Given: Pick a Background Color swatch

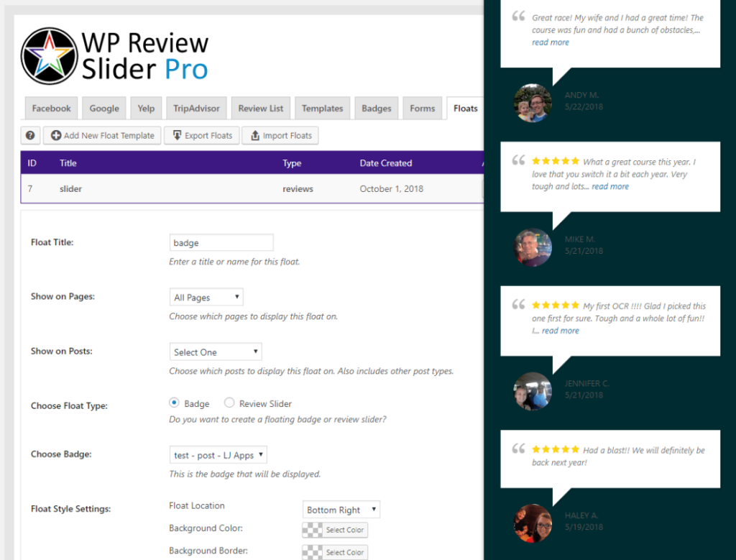Looking at the screenshot, I should 335,530.
